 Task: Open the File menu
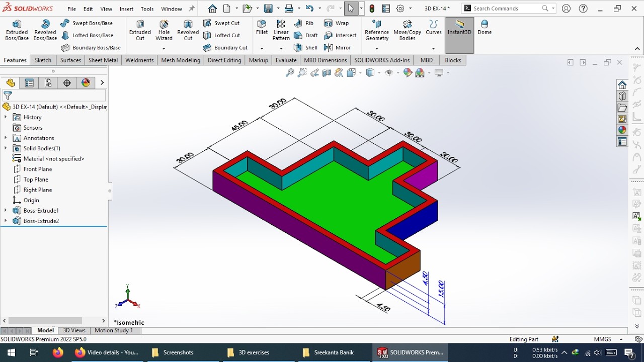(72, 9)
